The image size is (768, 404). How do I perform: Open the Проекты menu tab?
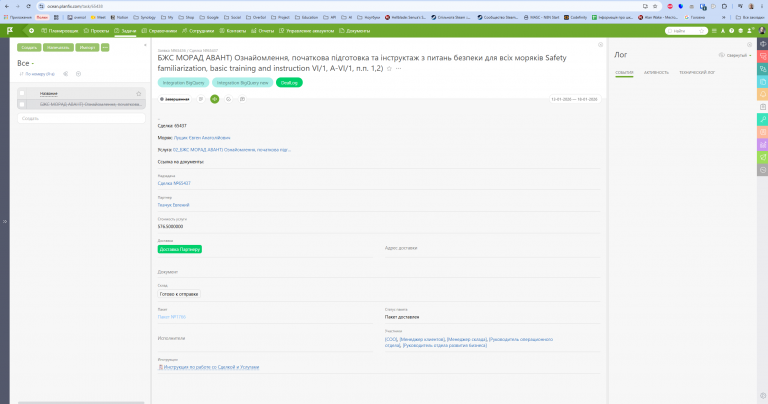coord(96,30)
